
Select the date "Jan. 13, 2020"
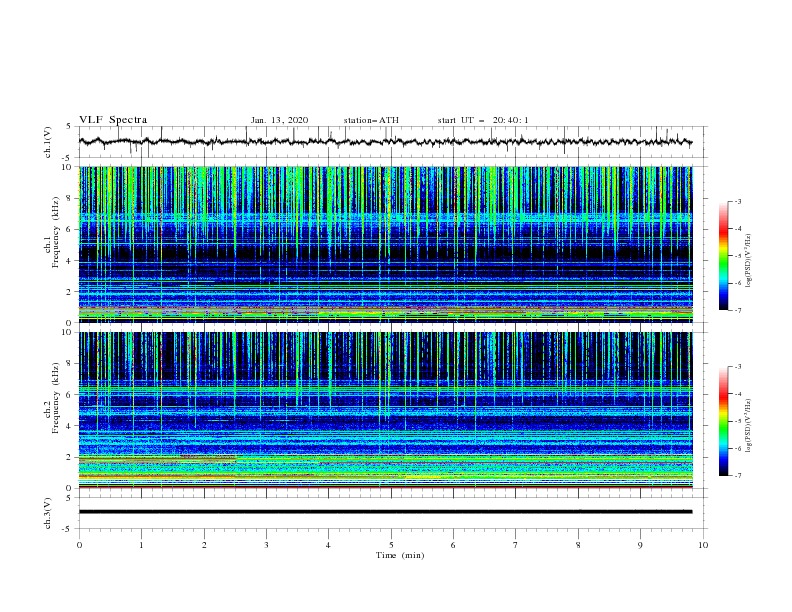[x=279, y=120]
